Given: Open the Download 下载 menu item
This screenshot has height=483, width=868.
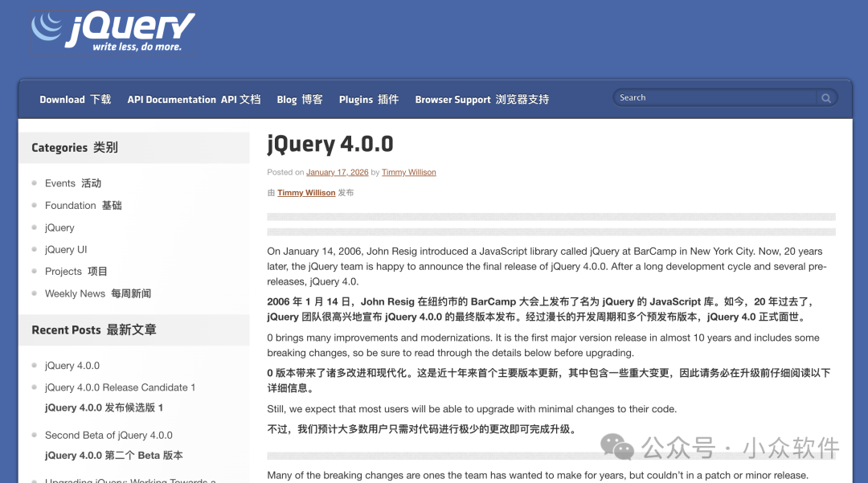Looking at the screenshot, I should point(75,100).
